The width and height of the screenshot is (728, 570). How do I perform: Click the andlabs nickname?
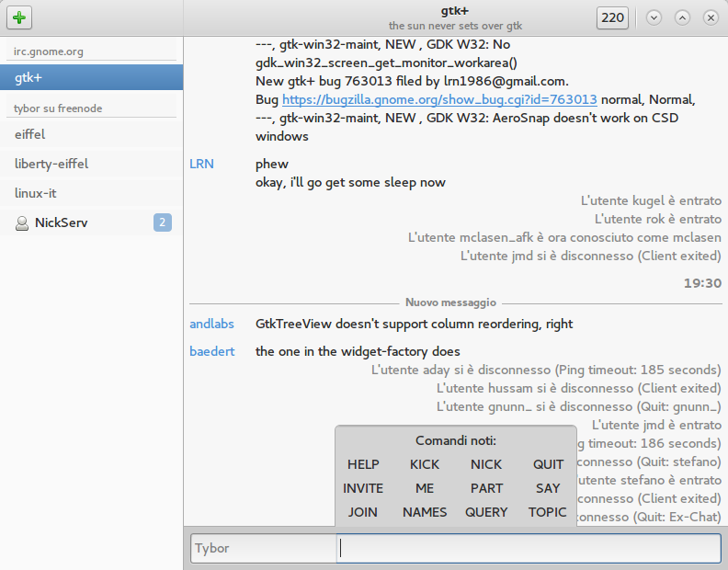click(211, 324)
